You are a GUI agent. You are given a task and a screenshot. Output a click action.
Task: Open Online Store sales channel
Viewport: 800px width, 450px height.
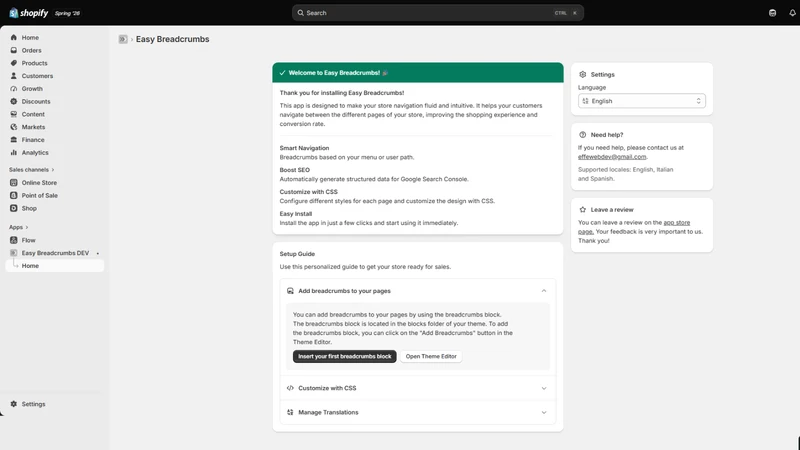click(x=39, y=182)
